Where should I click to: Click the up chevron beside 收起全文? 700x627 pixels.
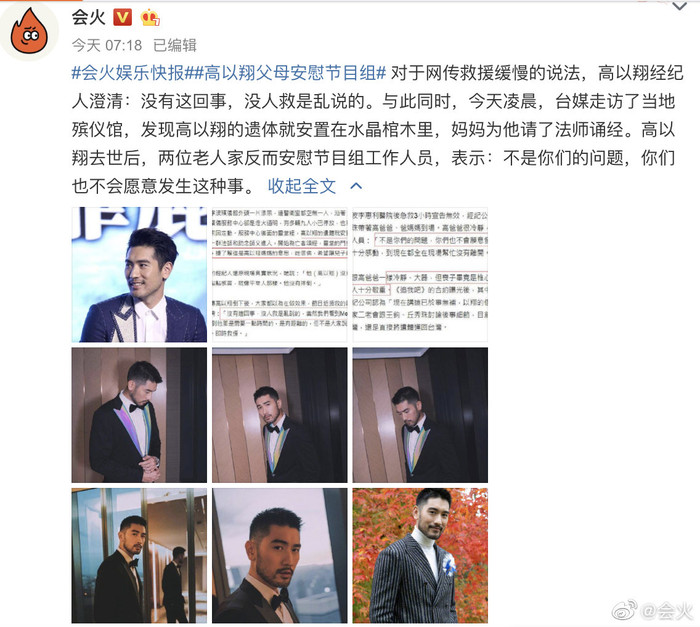[x=356, y=186]
